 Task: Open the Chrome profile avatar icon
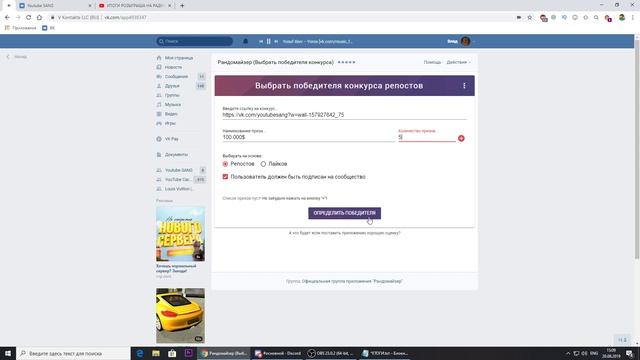point(622,18)
